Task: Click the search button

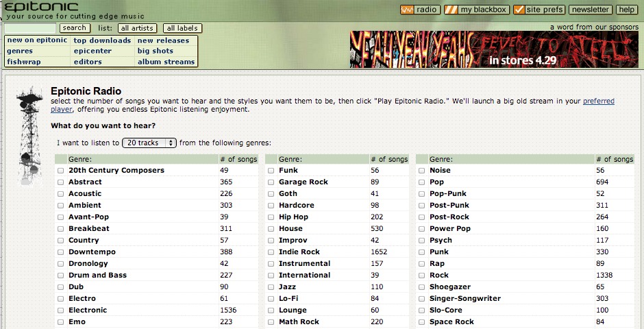Action: [x=75, y=28]
